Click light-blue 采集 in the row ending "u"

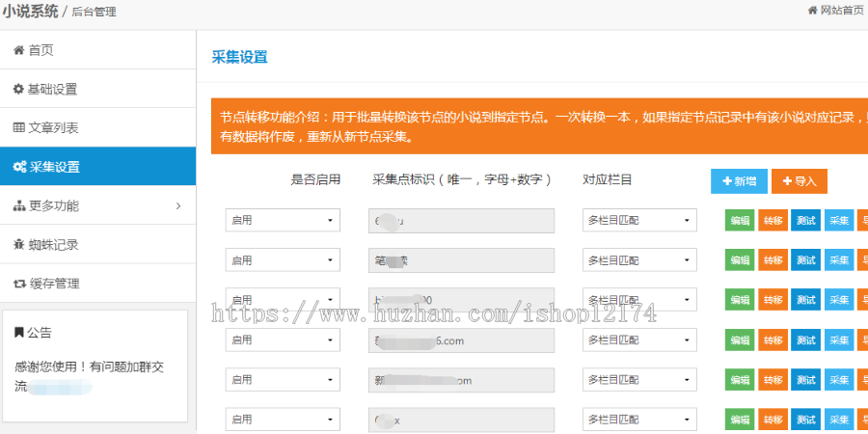click(839, 220)
